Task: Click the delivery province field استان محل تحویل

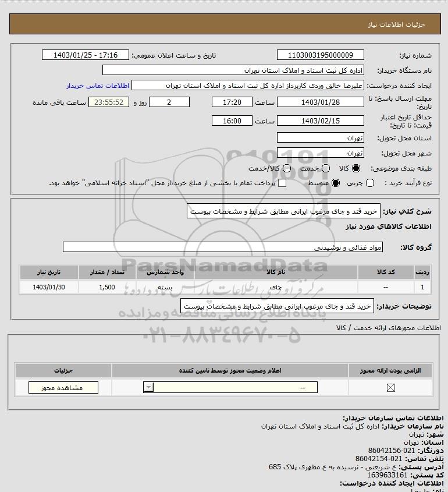Action: tap(321, 138)
